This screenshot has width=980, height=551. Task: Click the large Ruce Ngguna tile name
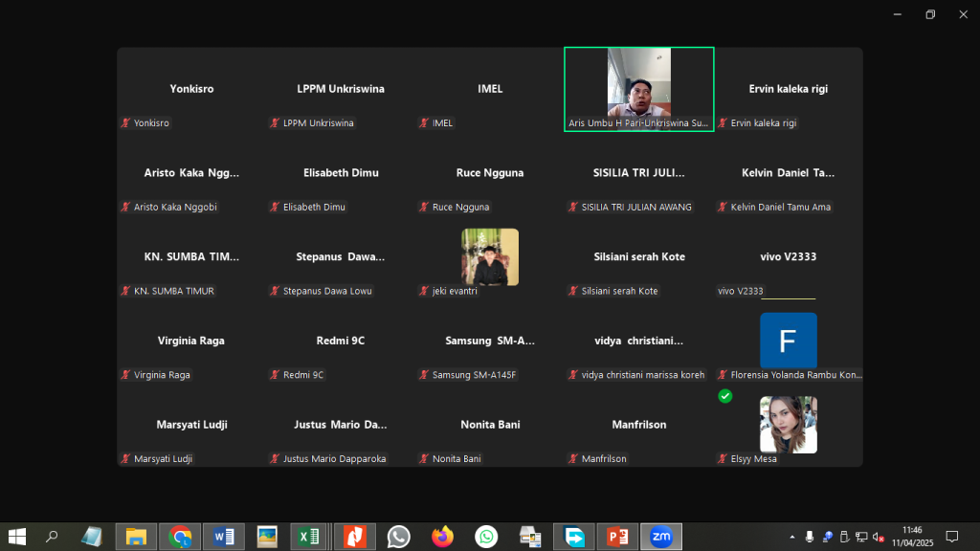pos(490,173)
